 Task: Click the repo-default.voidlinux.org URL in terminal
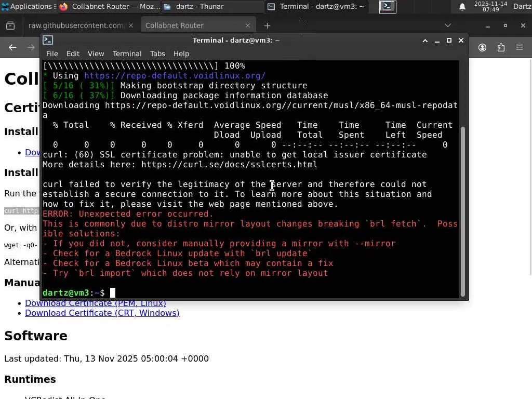(175, 76)
